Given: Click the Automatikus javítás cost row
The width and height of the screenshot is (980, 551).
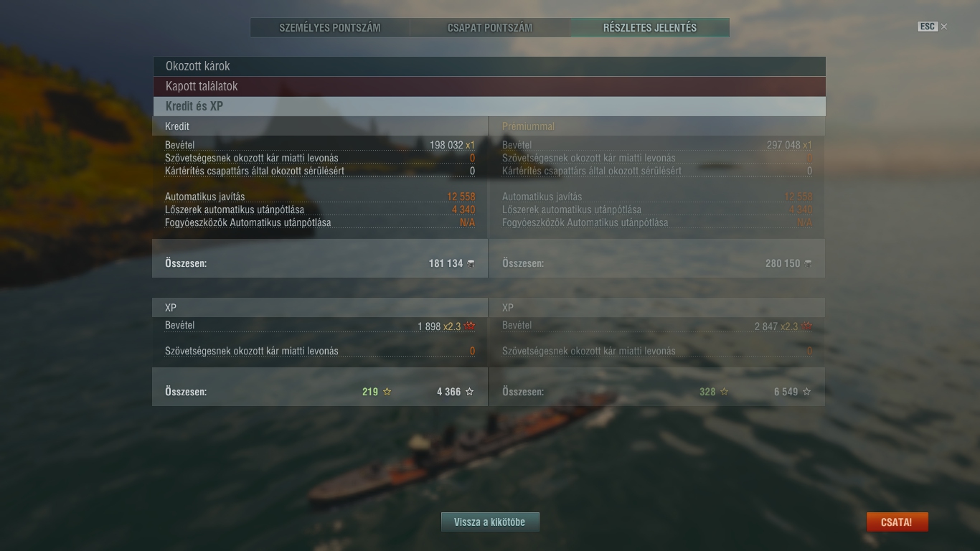Looking at the screenshot, I should 320,197.
